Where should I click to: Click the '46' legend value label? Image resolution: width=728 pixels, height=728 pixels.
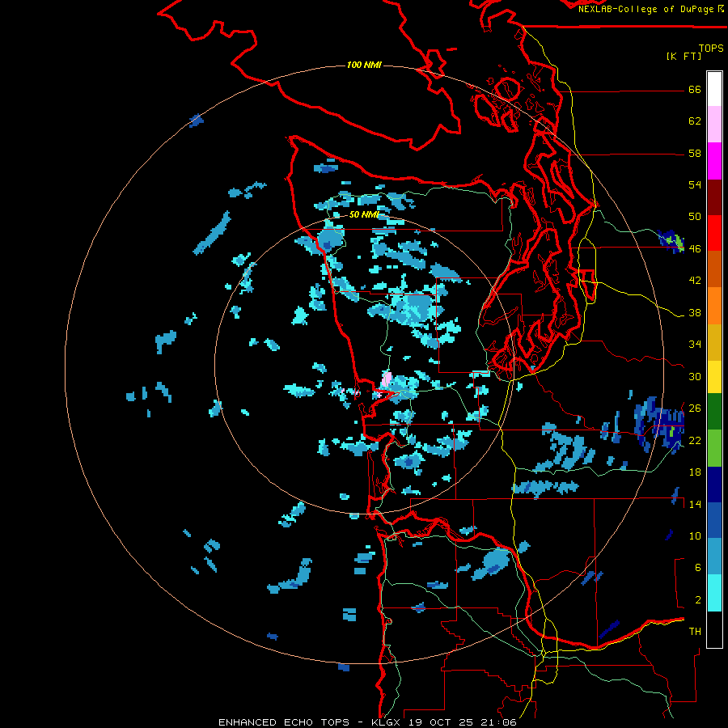click(x=695, y=249)
